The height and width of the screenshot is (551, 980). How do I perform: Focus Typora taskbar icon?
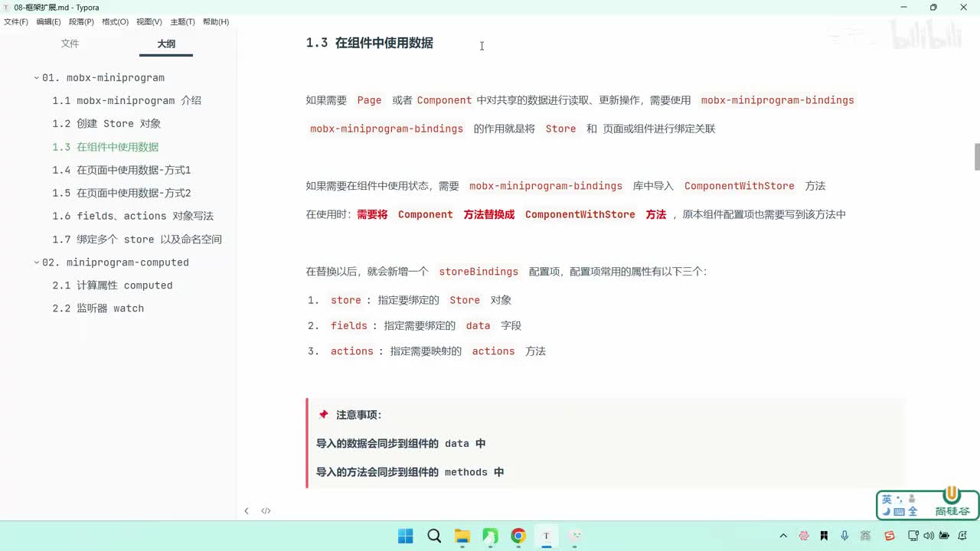[546, 536]
